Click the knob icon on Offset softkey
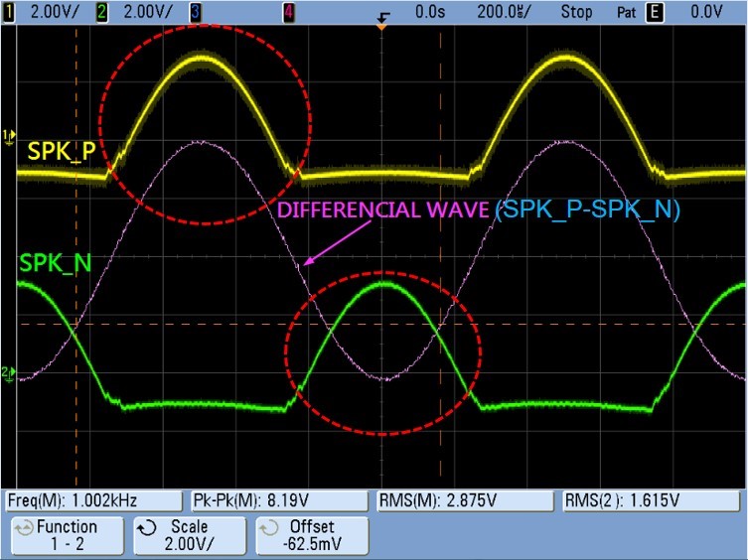Image resolution: width=748 pixels, height=560 pixels. click(x=269, y=528)
